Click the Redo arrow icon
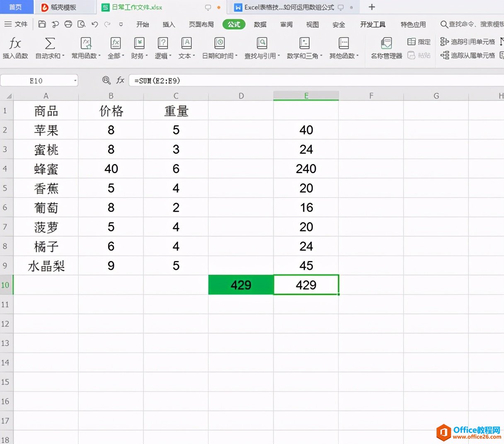The image size is (504, 444). [x=107, y=24]
